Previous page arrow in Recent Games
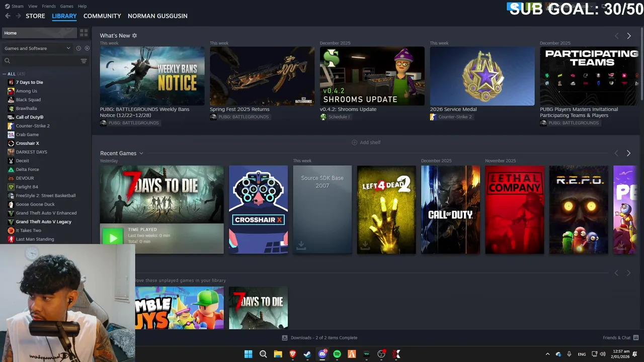The width and height of the screenshot is (644, 362). (616, 153)
